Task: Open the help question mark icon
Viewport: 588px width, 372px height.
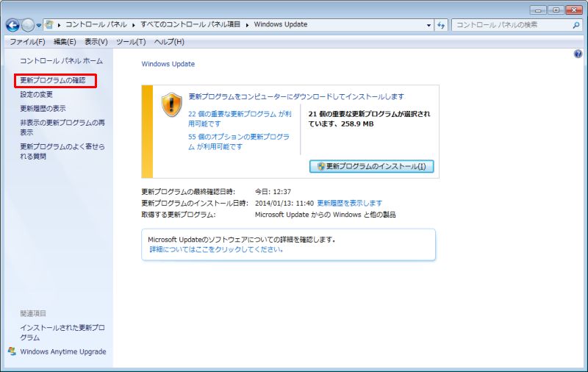Action: (x=578, y=54)
